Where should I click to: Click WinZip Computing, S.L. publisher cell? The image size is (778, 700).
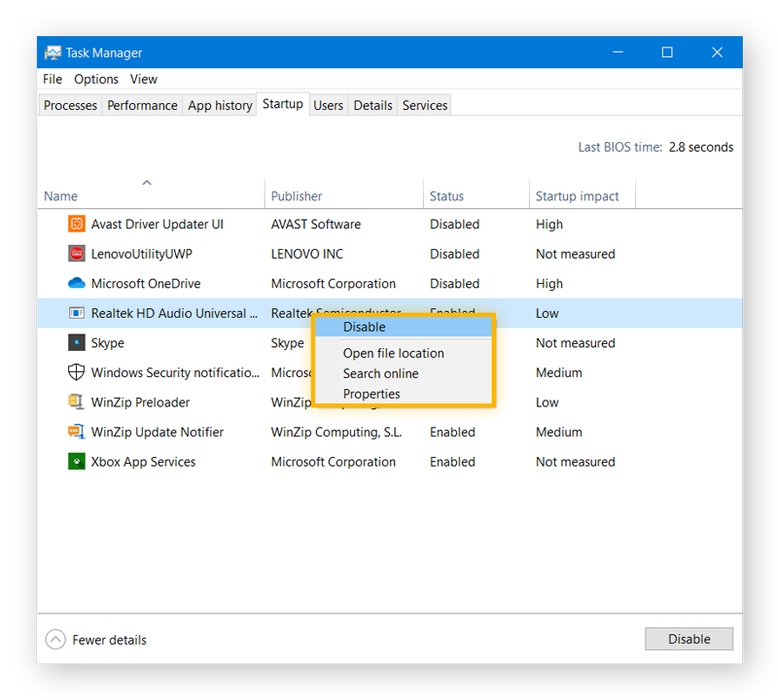click(x=336, y=432)
